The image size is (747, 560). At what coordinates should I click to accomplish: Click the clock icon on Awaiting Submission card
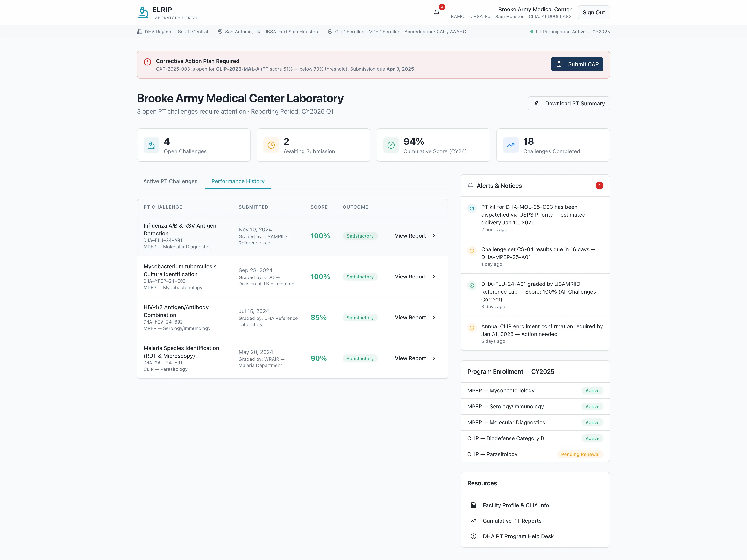coord(271,145)
